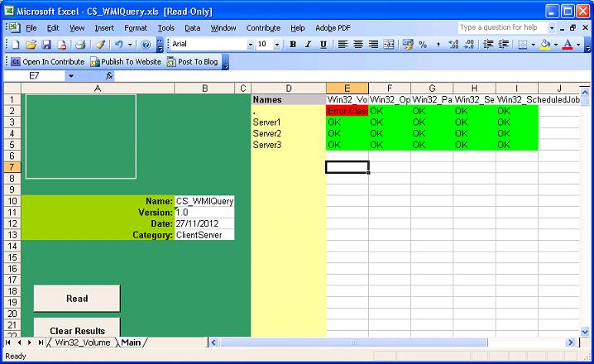This screenshot has height=364, width=594.
Task: Open Microsoft Excel Help icon
Action: pyautogui.click(x=146, y=45)
